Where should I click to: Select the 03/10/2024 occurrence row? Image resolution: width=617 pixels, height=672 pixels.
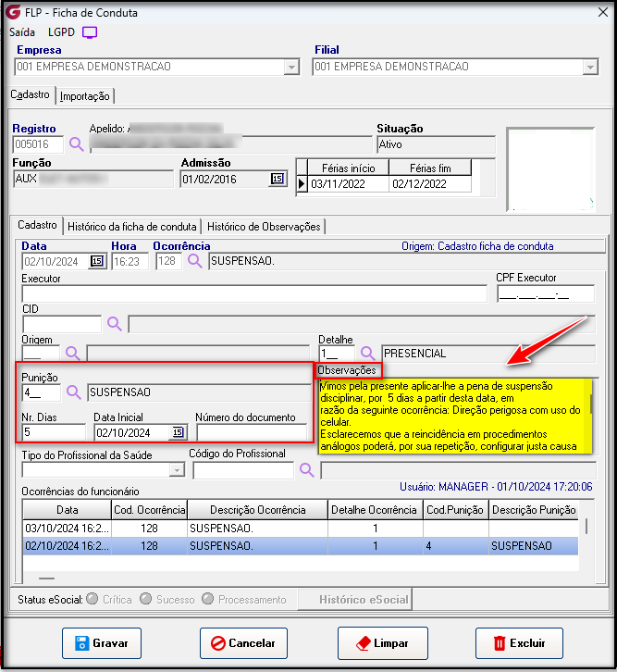tap(301, 528)
